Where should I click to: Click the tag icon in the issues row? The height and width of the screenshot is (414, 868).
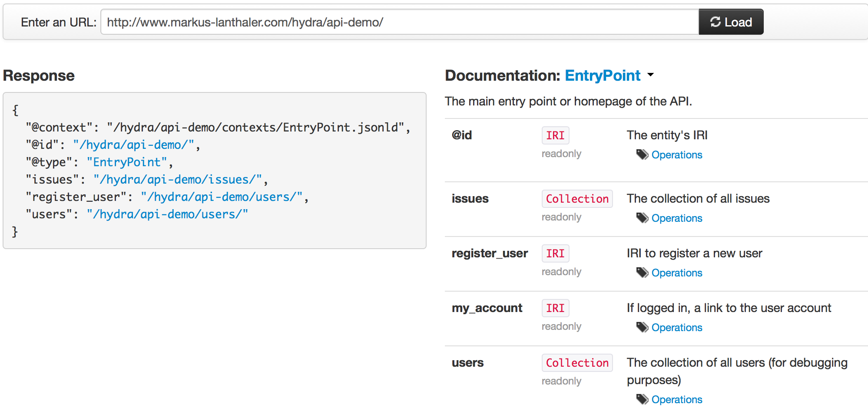642,218
